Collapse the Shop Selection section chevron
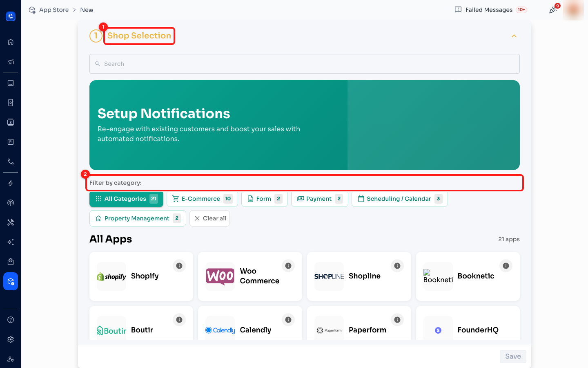The image size is (588, 368). pos(514,36)
